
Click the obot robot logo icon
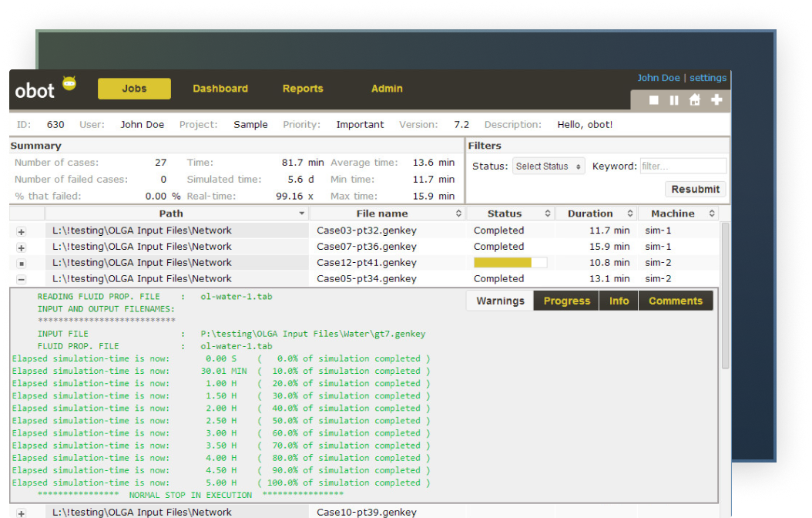point(69,84)
